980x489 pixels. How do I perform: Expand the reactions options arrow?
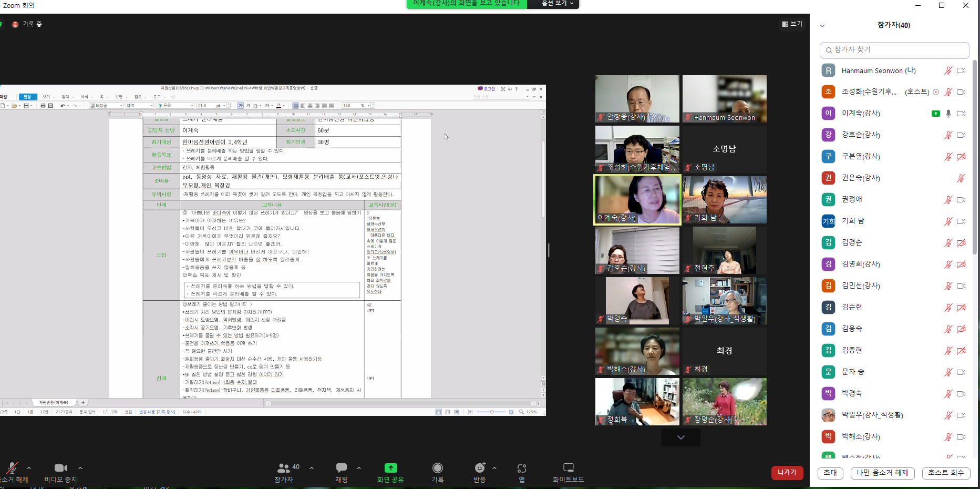[x=494, y=467]
